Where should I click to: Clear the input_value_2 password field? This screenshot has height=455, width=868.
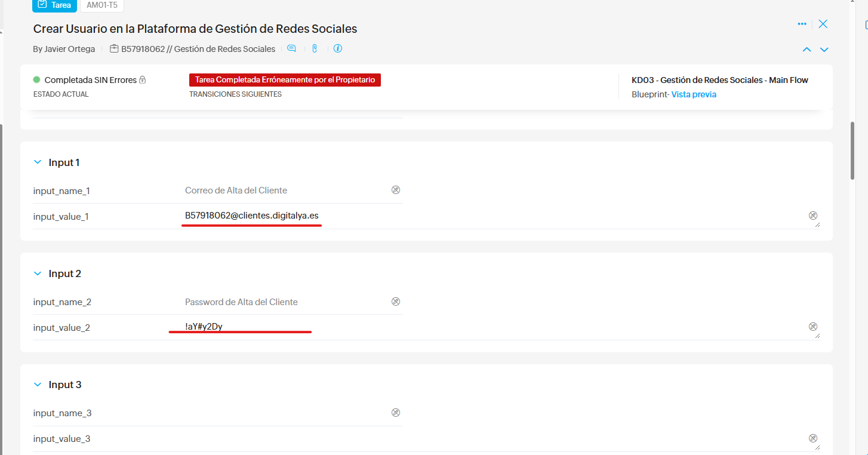click(x=812, y=327)
